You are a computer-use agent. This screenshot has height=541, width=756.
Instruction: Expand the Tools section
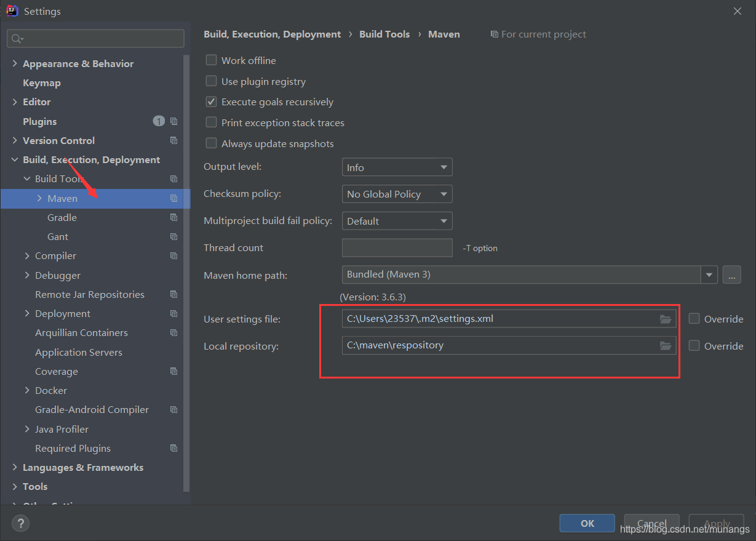pos(15,486)
